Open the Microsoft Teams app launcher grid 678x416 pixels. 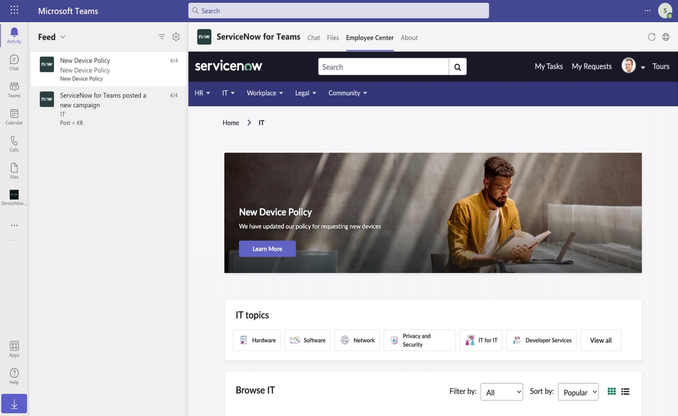pos(14,10)
